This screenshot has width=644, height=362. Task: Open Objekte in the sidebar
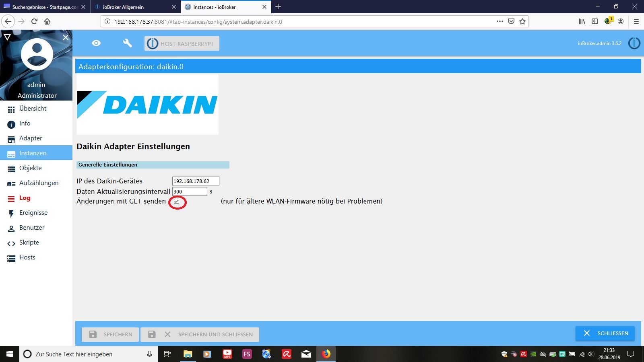[36, 168]
